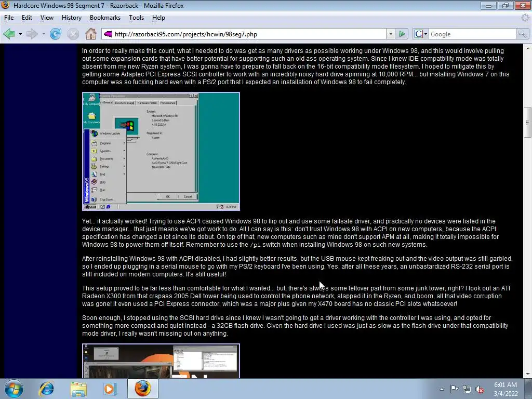Open the File menu

[9, 18]
